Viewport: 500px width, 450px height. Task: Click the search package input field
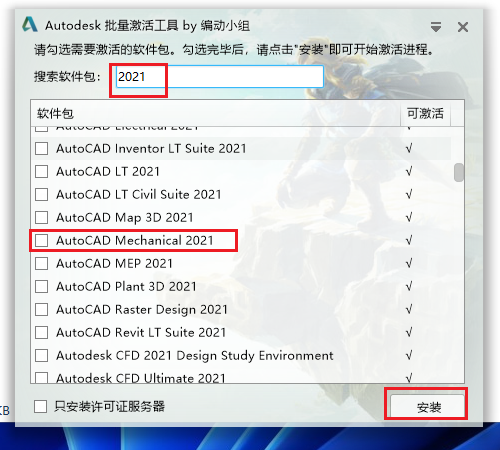point(220,77)
